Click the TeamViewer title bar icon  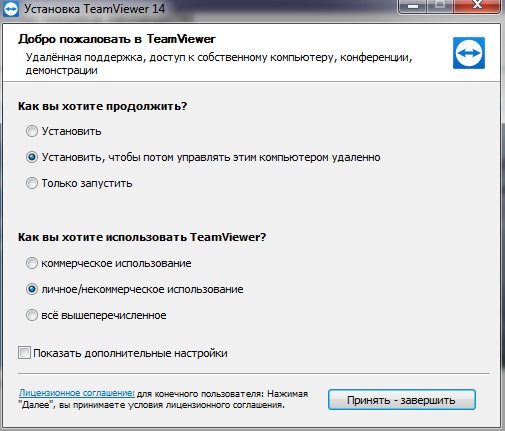click(11, 9)
